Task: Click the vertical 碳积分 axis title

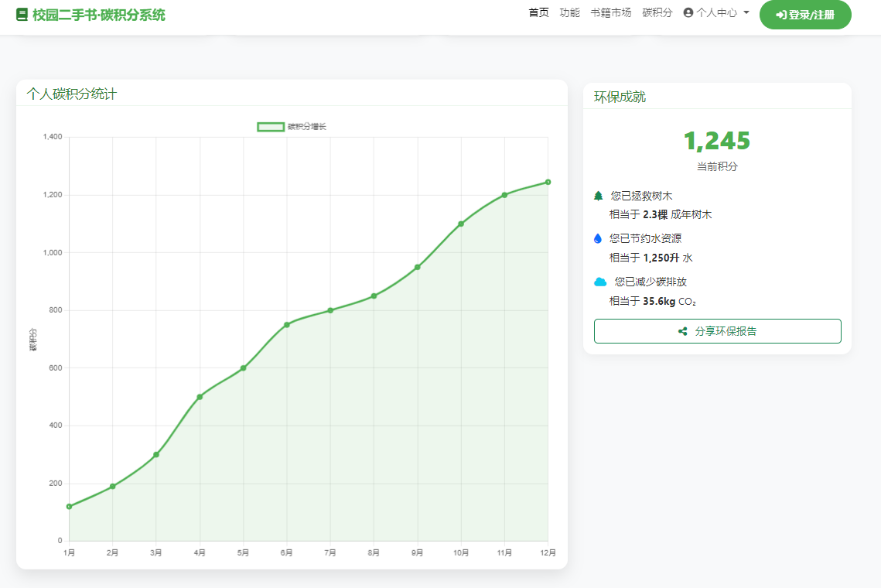Action: pos(32,340)
